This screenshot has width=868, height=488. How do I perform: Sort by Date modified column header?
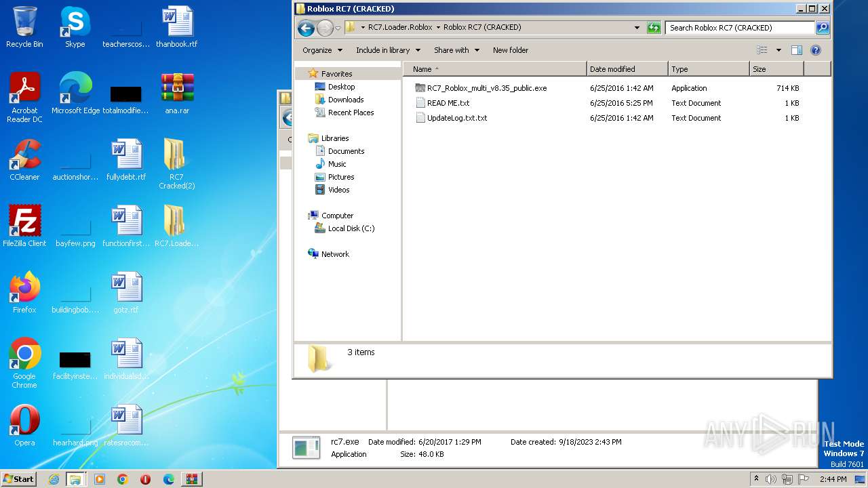click(x=627, y=69)
